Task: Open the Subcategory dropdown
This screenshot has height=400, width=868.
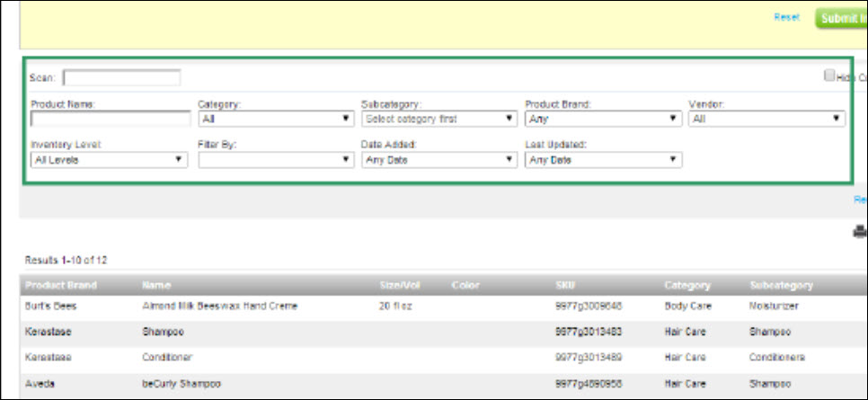Action: pos(439,119)
